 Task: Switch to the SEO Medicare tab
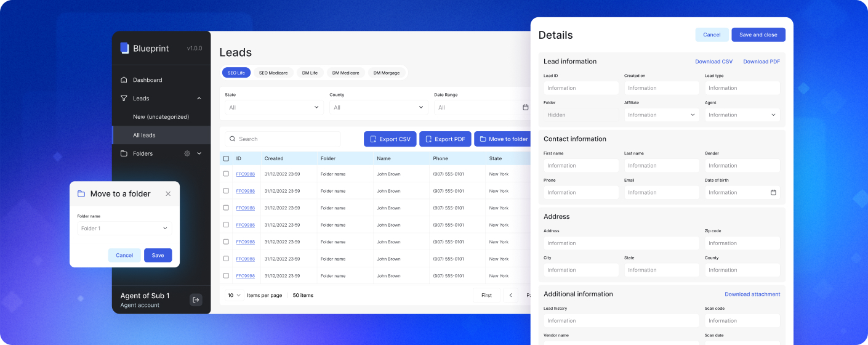tap(273, 73)
